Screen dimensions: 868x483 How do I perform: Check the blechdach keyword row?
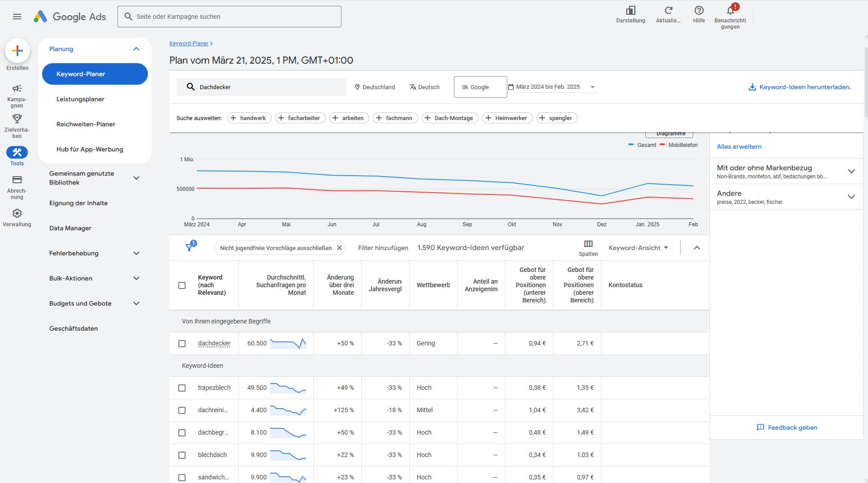182,455
